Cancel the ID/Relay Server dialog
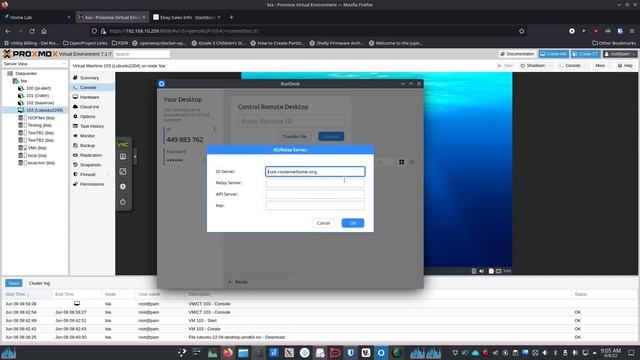 click(x=323, y=223)
